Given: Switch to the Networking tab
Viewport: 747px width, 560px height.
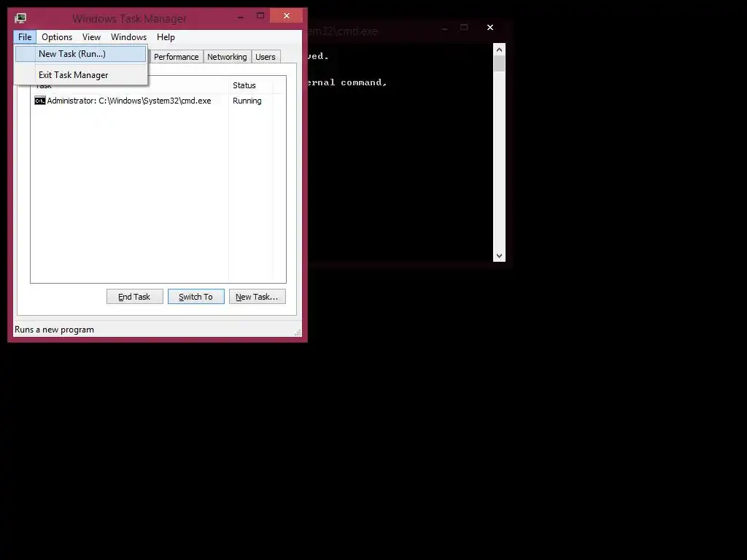Looking at the screenshot, I should [x=227, y=57].
